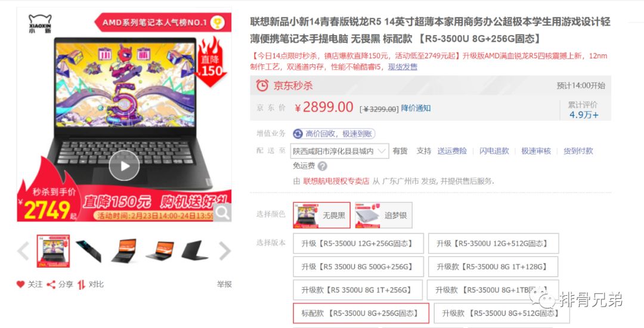Show next thumbnails with right arrow
The image size is (644, 328).
pyautogui.click(x=225, y=251)
